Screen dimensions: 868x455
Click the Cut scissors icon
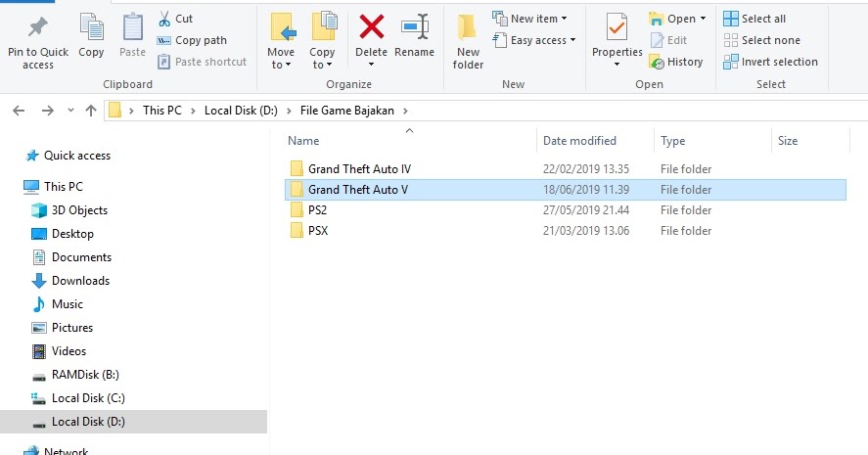click(x=164, y=19)
